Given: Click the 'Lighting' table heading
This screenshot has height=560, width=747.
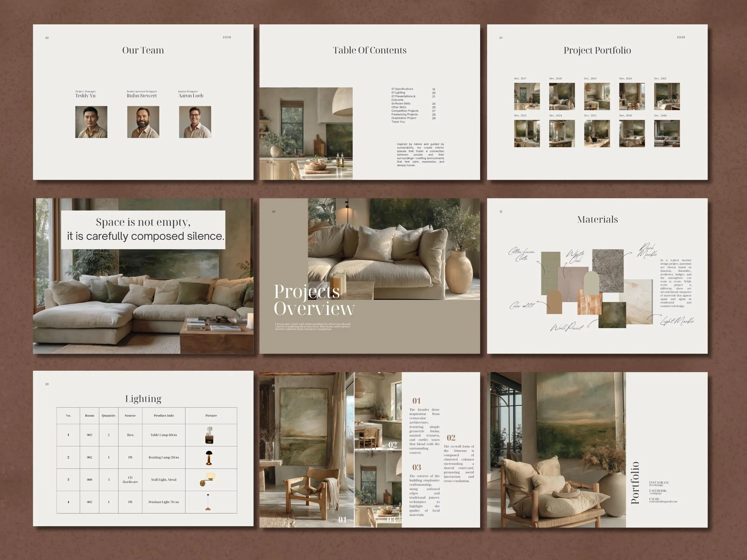Looking at the screenshot, I should pos(143,399).
